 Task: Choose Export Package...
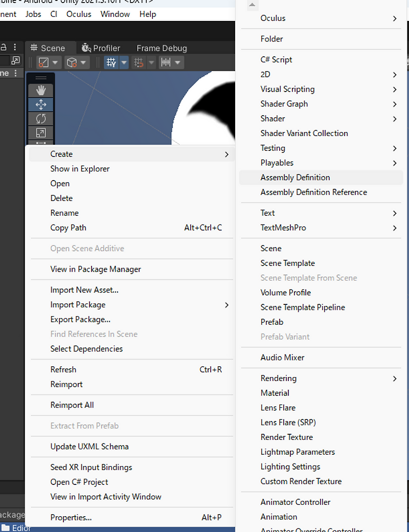[x=131, y=320]
